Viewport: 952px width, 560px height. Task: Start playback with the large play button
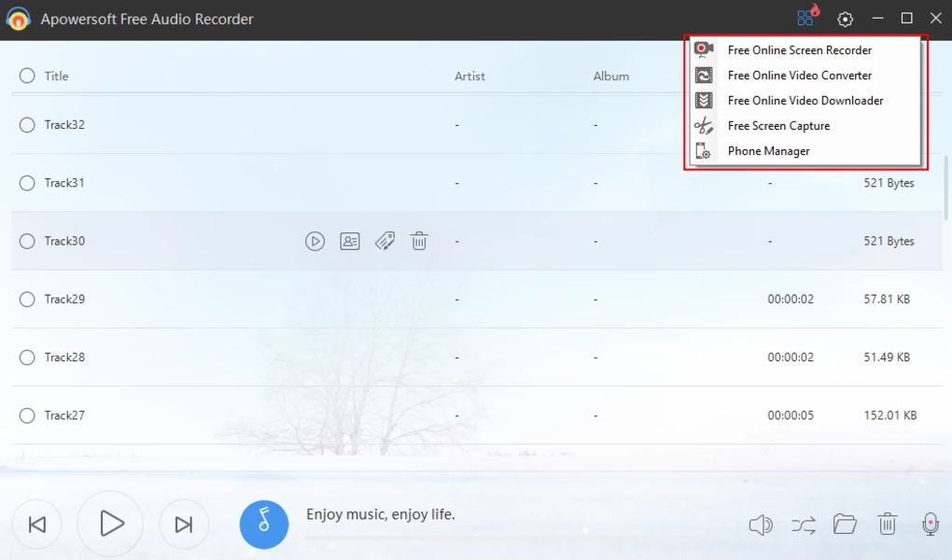[110, 524]
